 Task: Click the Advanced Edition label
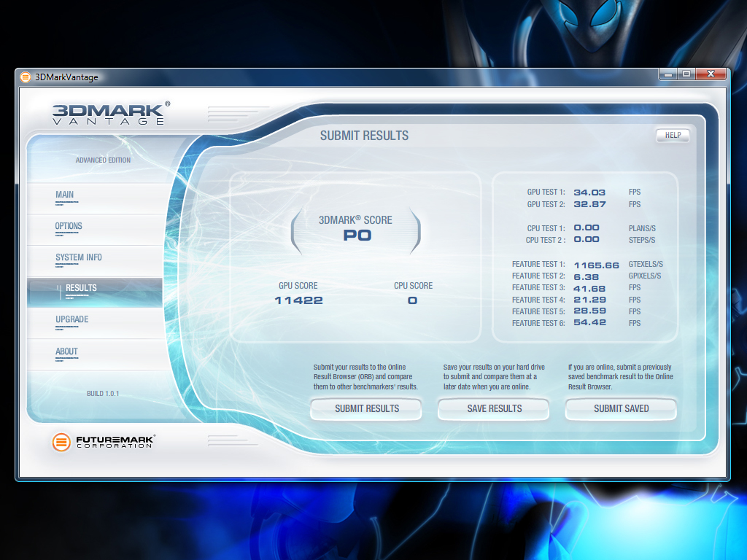point(103,160)
